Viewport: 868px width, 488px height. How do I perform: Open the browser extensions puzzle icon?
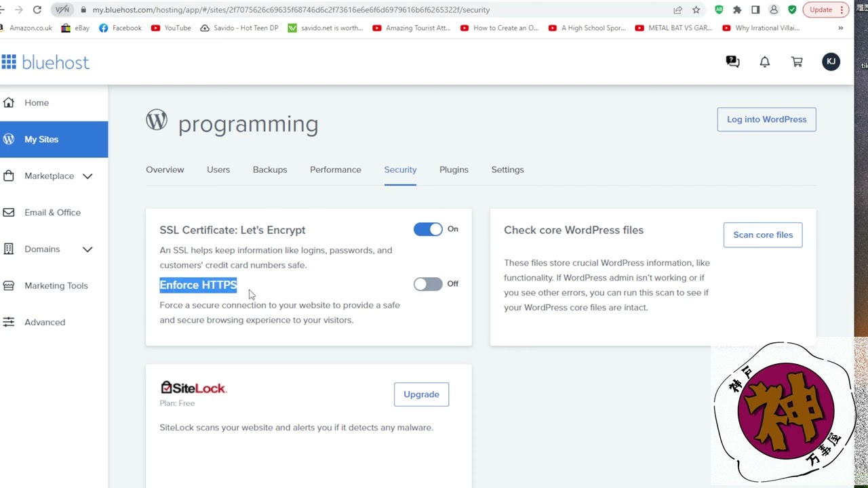tap(737, 9)
